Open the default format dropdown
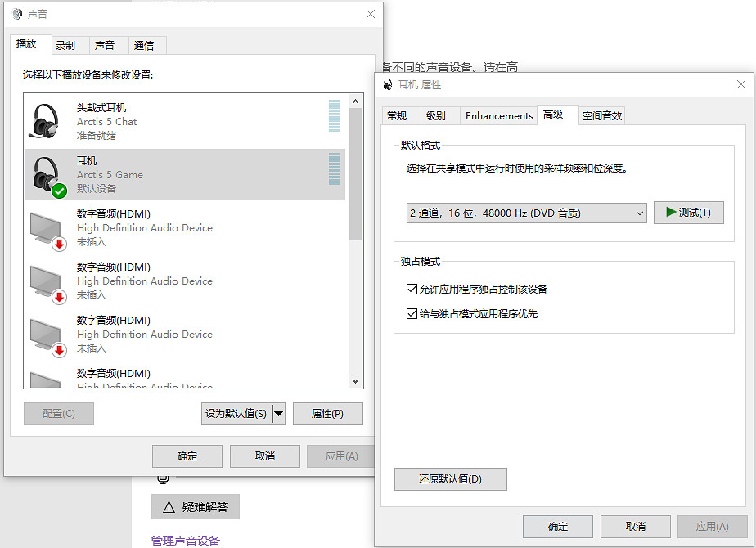 tap(640, 213)
